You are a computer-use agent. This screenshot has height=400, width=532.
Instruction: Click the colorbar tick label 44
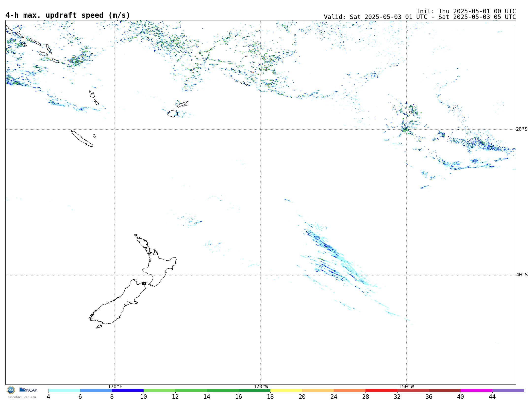(492, 397)
